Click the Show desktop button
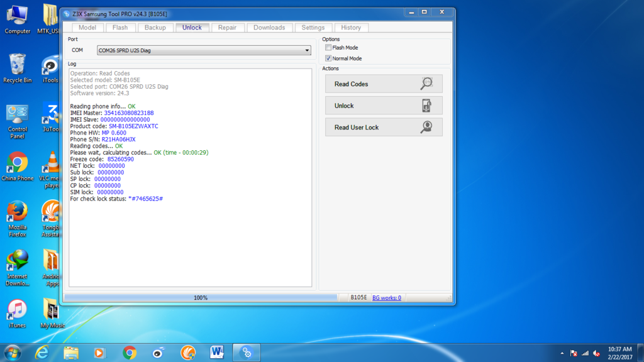The width and height of the screenshot is (644, 362). point(641,353)
